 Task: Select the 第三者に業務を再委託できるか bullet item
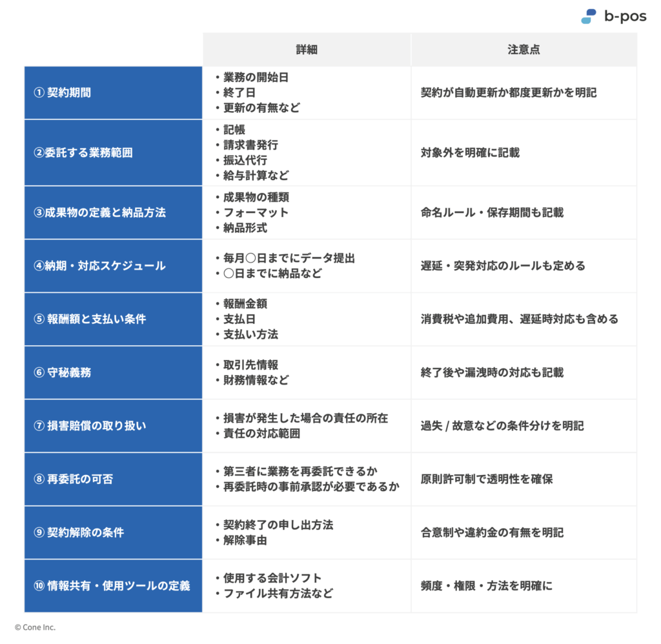[x=296, y=471]
